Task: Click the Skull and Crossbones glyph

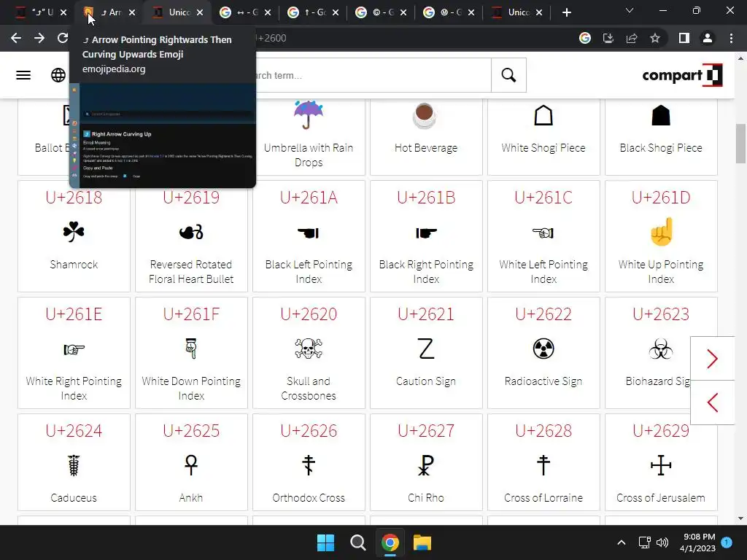Action: 309,349
